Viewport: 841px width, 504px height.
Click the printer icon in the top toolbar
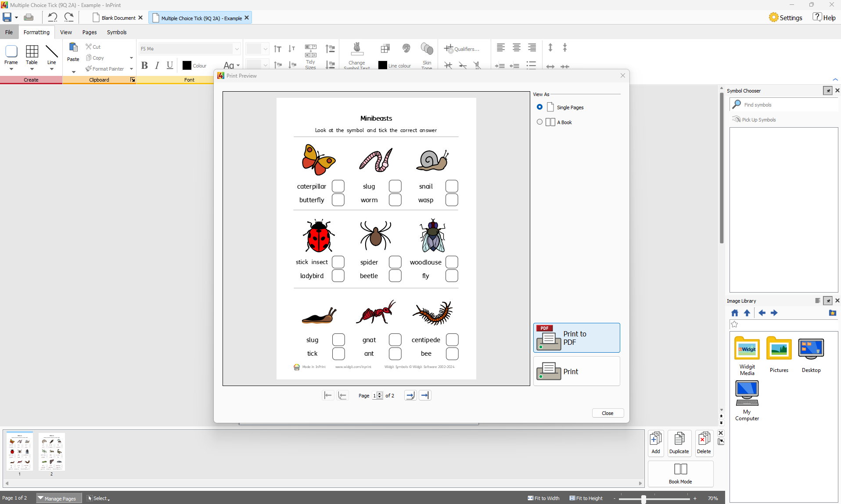29,18
